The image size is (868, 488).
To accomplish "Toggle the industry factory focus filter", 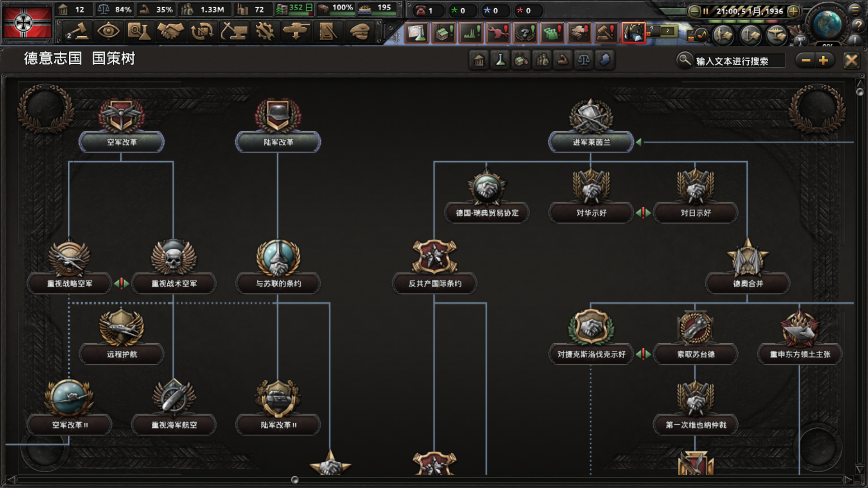I will coord(521,60).
